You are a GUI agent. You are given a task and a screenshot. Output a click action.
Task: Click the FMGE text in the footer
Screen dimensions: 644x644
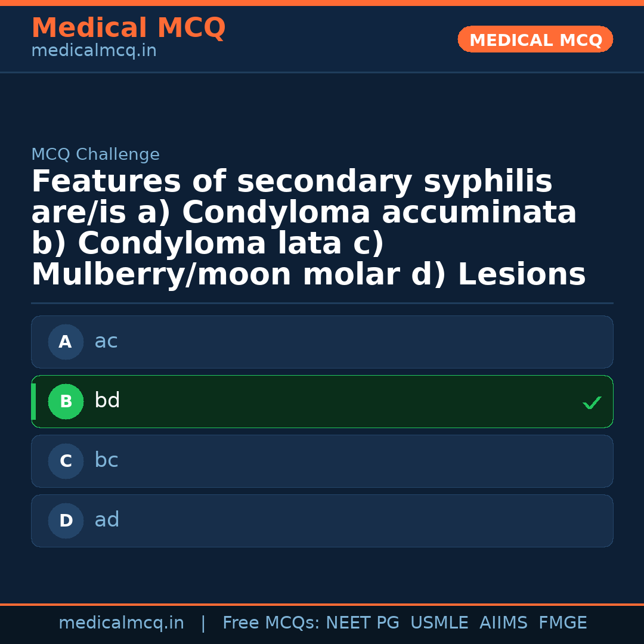click(562, 623)
